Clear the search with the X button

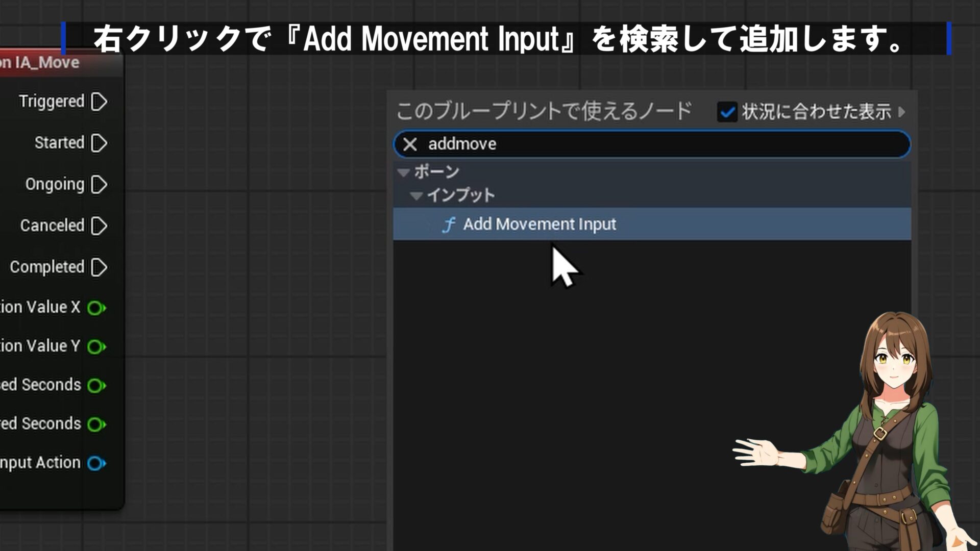410,144
